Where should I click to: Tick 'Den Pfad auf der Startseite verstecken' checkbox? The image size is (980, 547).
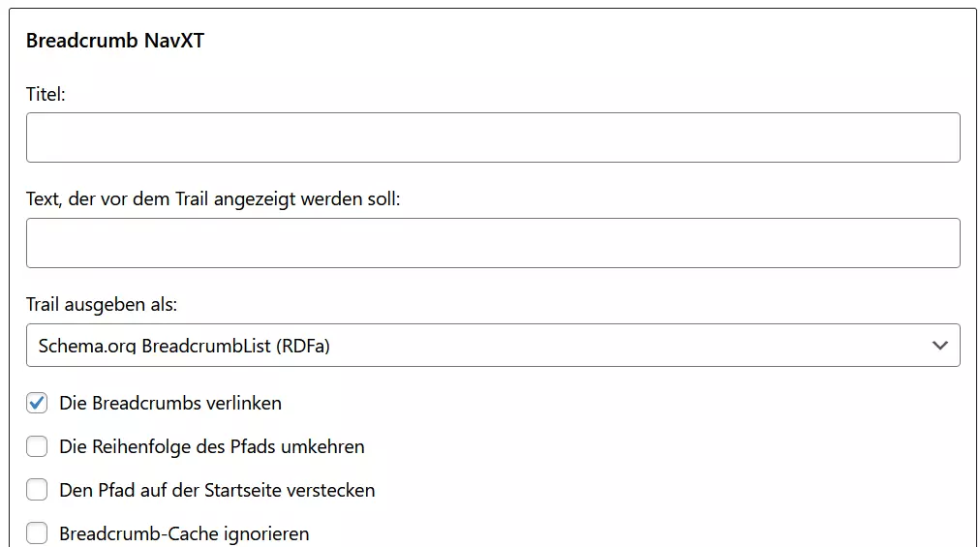coord(37,490)
